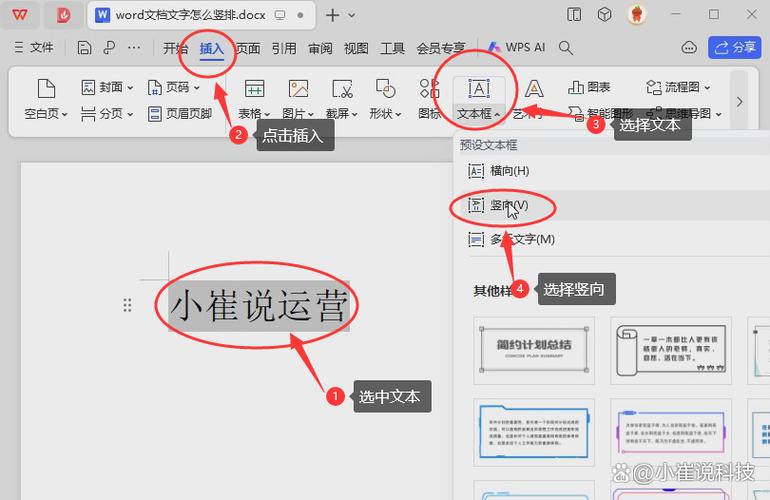Click the search magnifier icon
Viewport: 770px width, 500px height.
[566, 48]
